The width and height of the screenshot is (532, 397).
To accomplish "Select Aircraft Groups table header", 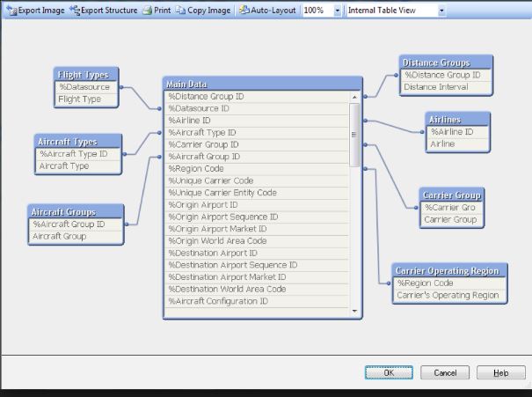I will (76, 212).
